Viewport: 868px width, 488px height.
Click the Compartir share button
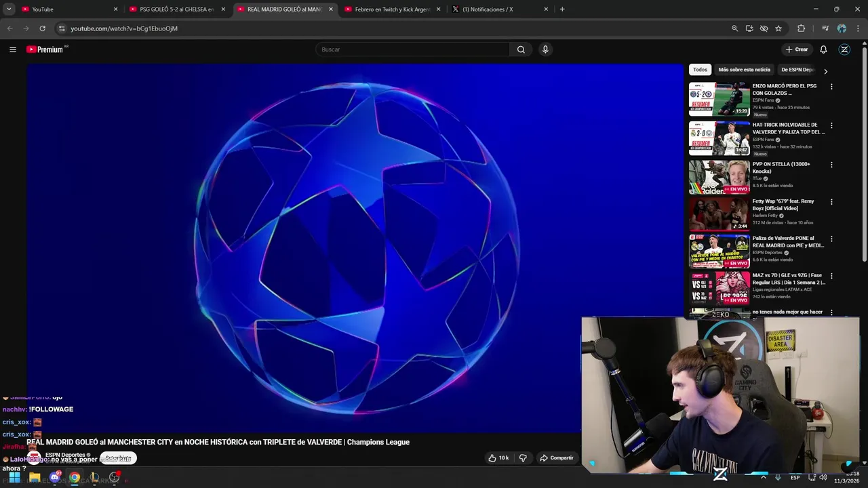click(x=556, y=458)
